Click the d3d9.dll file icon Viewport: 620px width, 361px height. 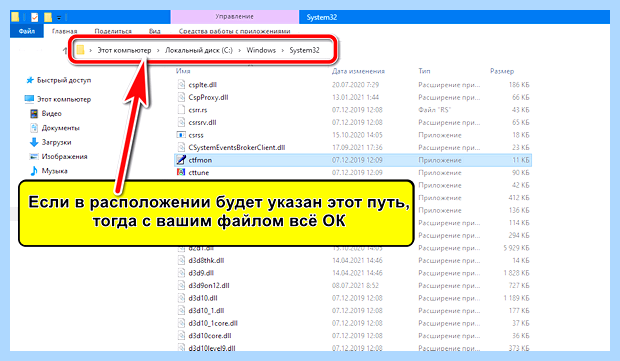click(x=181, y=273)
